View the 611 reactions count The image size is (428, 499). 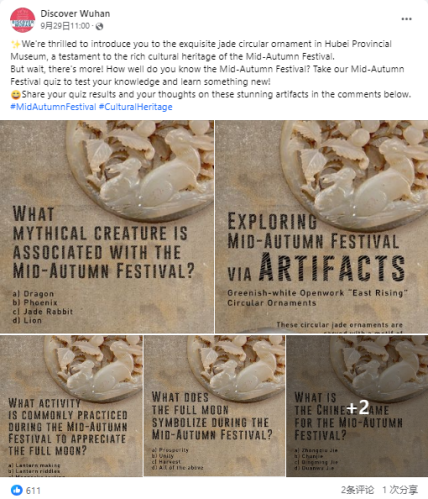pos(33,490)
